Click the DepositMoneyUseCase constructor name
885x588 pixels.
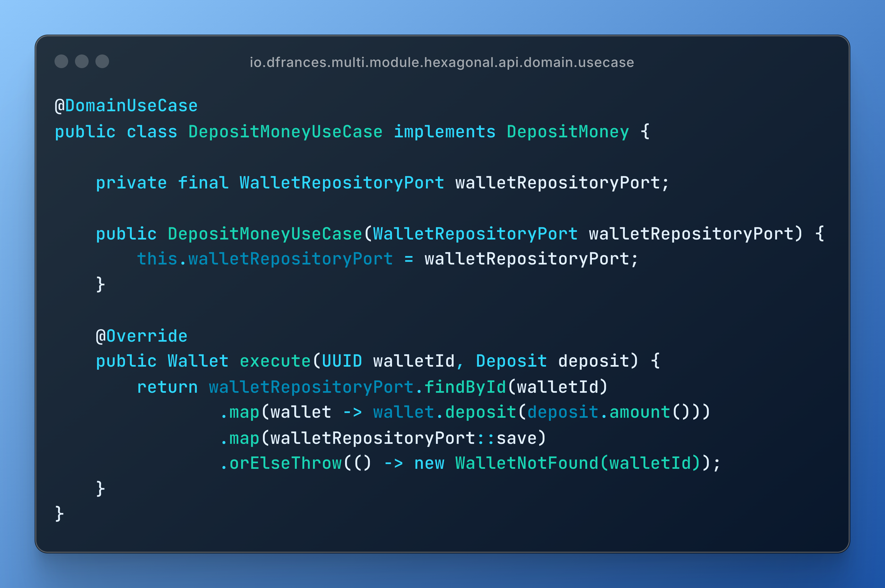tap(265, 234)
